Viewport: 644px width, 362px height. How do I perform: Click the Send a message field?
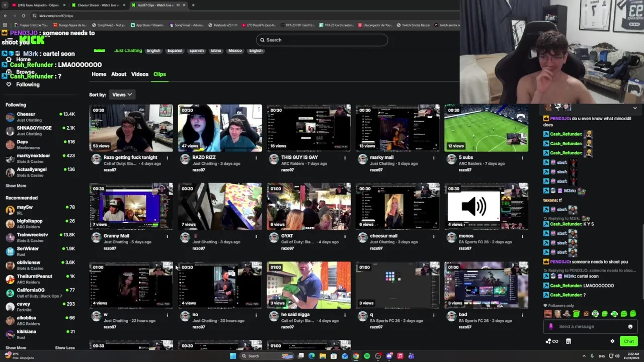click(591, 327)
